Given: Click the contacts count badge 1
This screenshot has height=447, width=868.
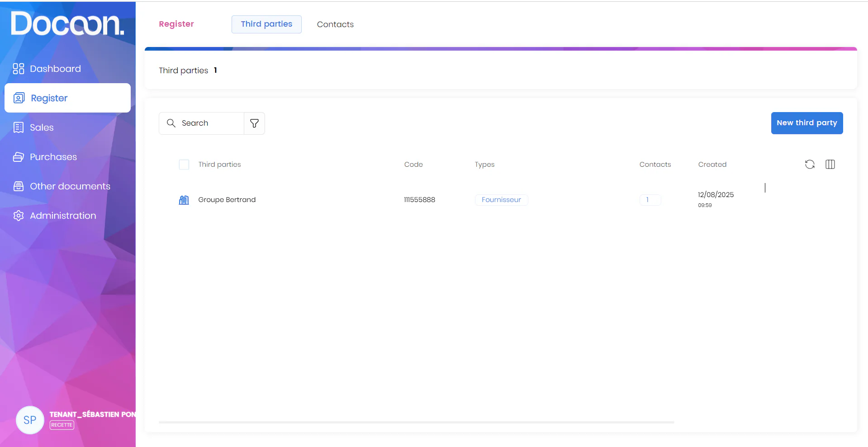Looking at the screenshot, I should pos(650,200).
